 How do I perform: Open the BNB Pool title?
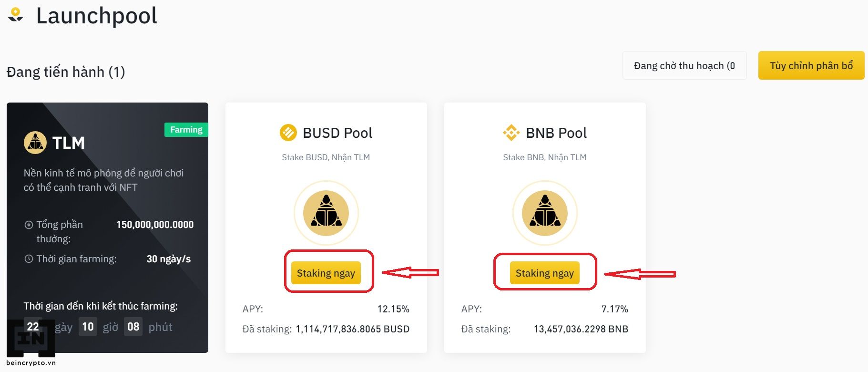pyautogui.click(x=556, y=133)
